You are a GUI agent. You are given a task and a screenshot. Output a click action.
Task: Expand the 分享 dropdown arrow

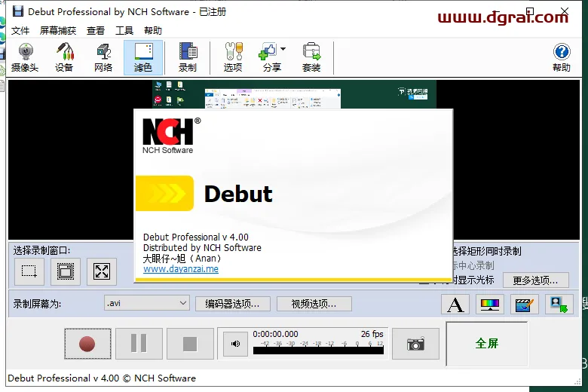283,49
